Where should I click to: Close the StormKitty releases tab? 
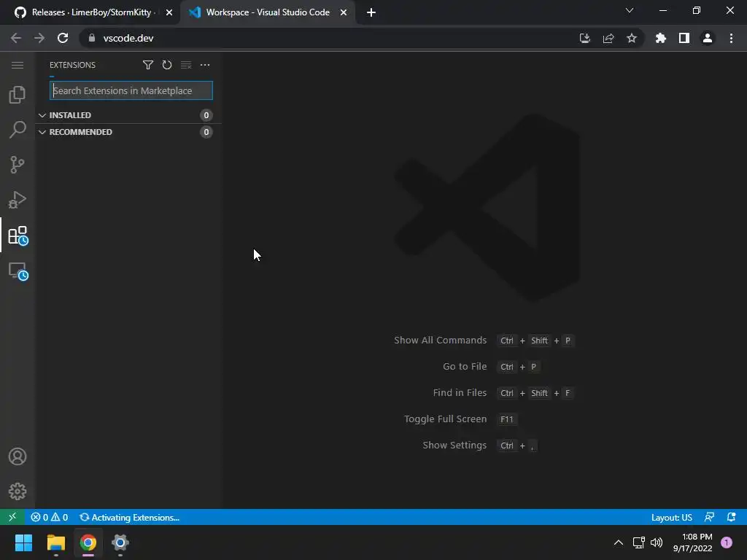pos(169,12)
